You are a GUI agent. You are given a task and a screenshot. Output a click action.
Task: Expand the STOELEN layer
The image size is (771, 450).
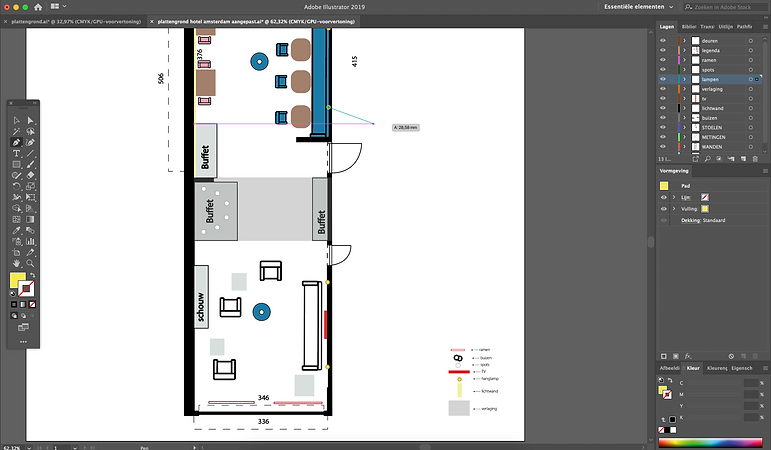coord(684,127)
